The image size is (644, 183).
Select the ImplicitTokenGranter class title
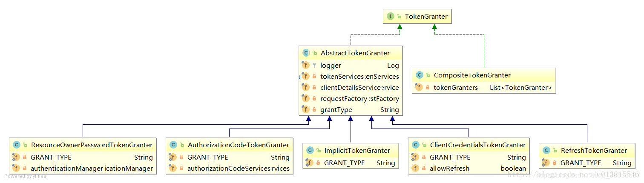tap(357, 150)
